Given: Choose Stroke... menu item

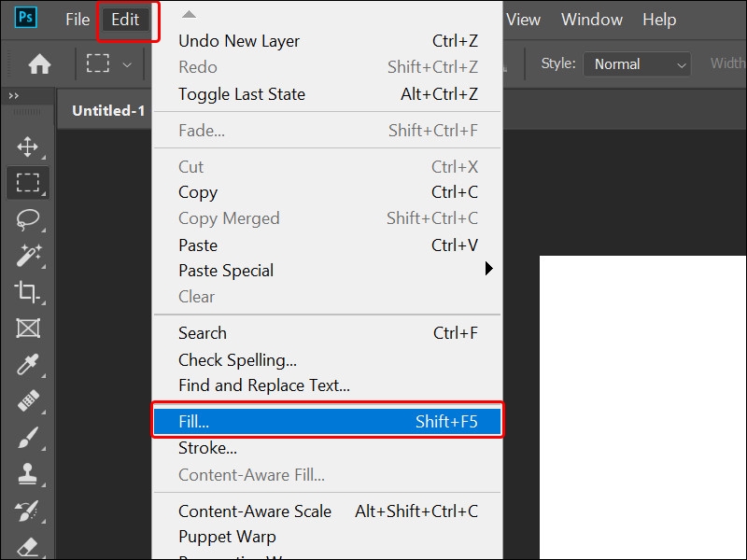Looking at the screenshot, I should point(328,448).
